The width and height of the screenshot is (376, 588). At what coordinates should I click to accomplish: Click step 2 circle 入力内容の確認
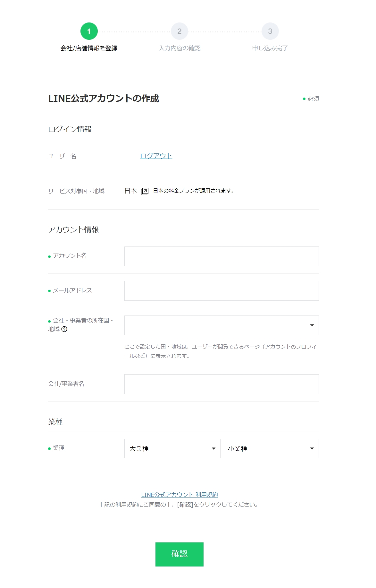point(180,31)
